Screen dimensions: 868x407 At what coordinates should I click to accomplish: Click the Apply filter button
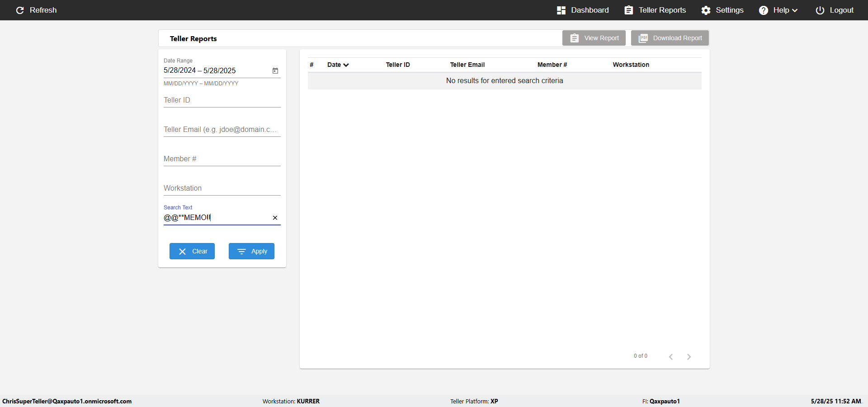pyautogui.click(x=251, y=251)
